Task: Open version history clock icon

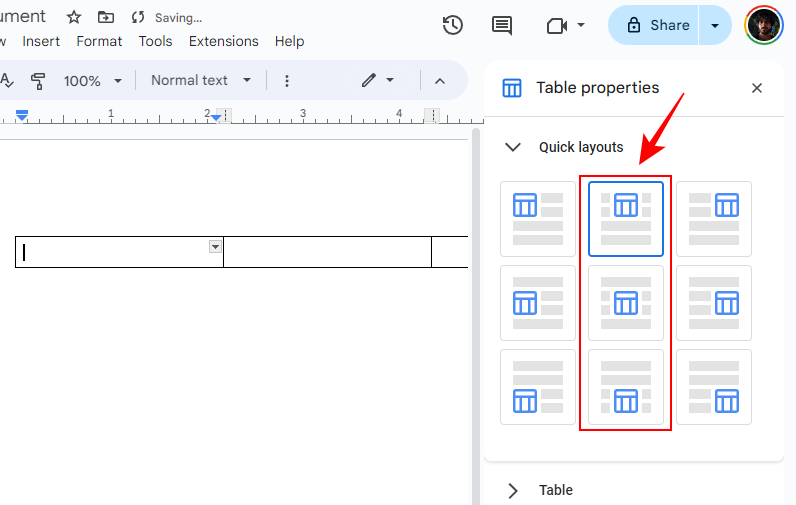Action: pyautogui.click(x=453, y=25)
